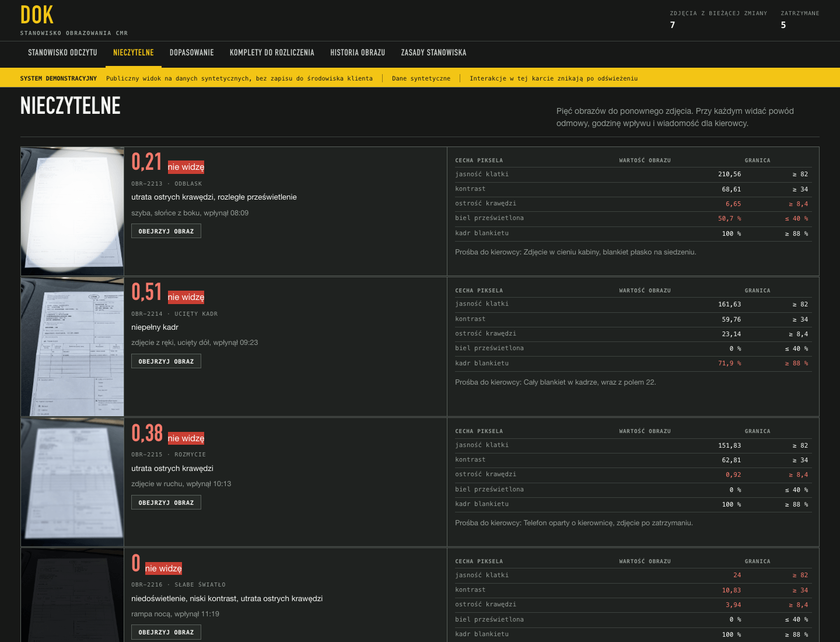Switch to the Dopasowanie tab

192,53
